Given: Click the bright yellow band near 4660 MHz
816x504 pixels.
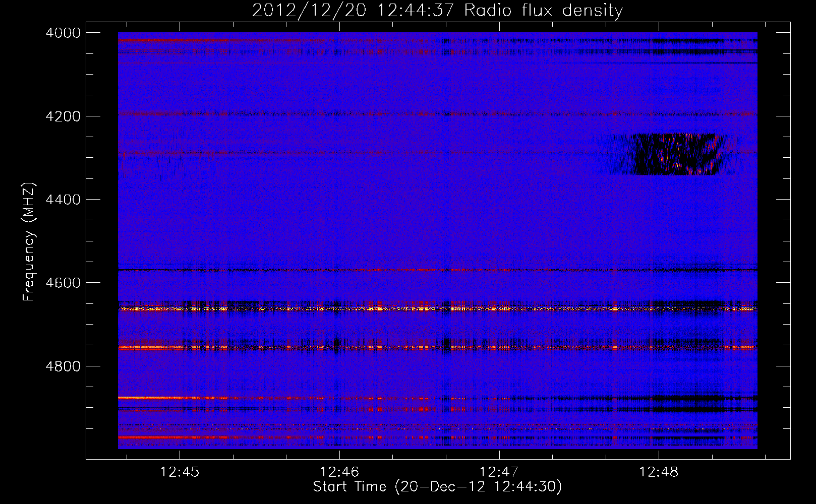Looking at the screenshot, I should 437,308.
